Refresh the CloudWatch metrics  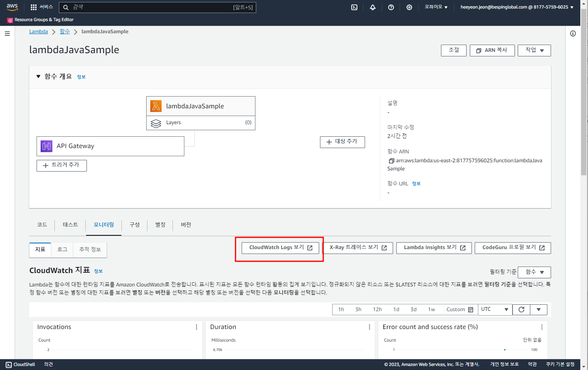pyautogui.click(x=521, y=310)
